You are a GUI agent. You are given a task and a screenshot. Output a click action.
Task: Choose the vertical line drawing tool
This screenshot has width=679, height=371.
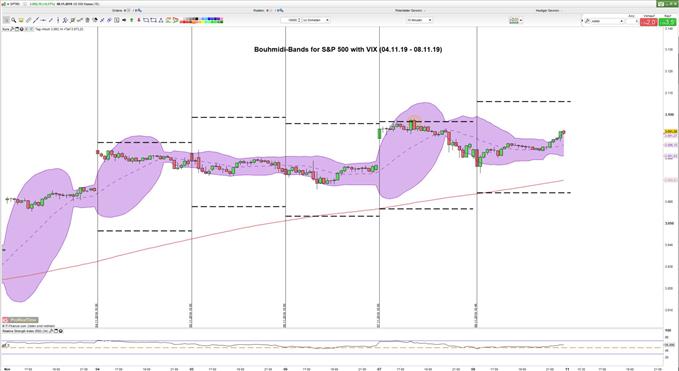(58, 20)
